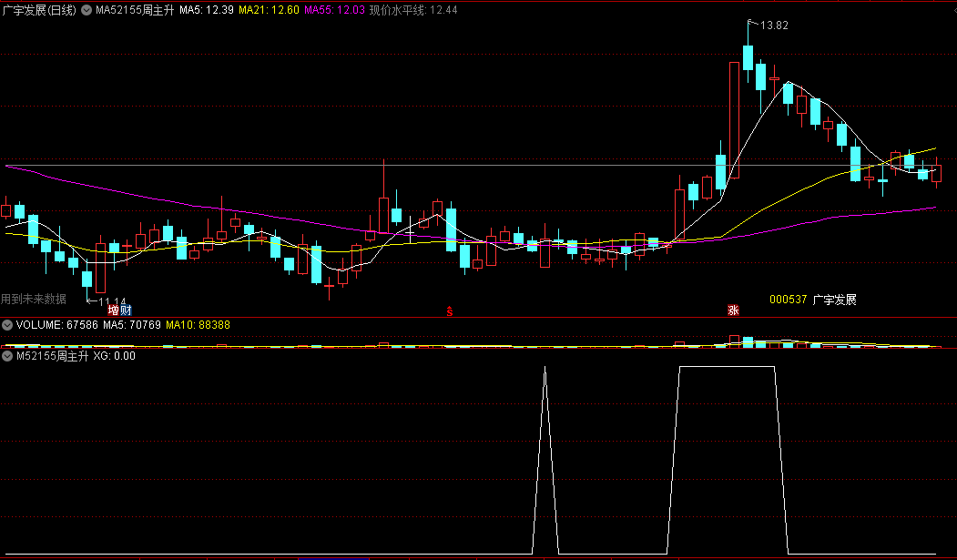The width and height of the screenshot is (957, 560).
Task: Open the VOLUME panel dropdown arrow
Action: click(7, 325)
